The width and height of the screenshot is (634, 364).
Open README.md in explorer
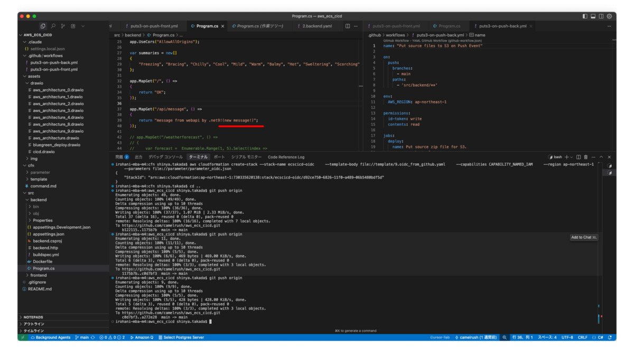[63, 289]
